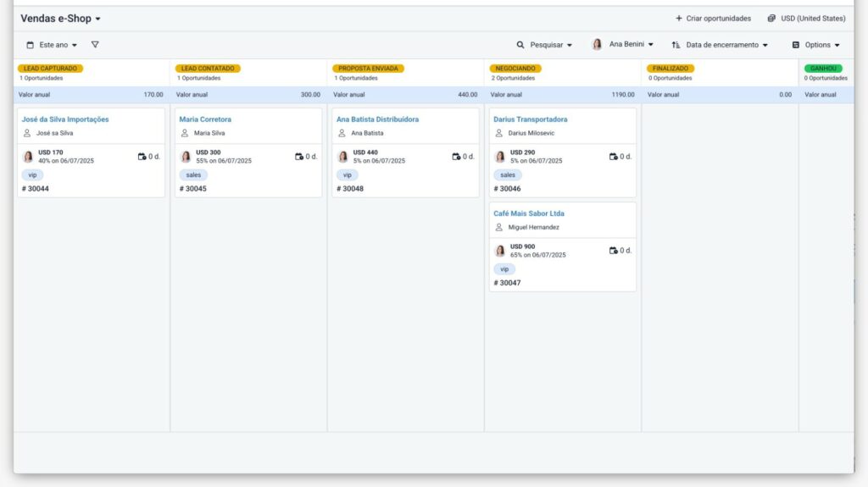
Task: Click the search magnifier icon
Action: pos(520,45)
